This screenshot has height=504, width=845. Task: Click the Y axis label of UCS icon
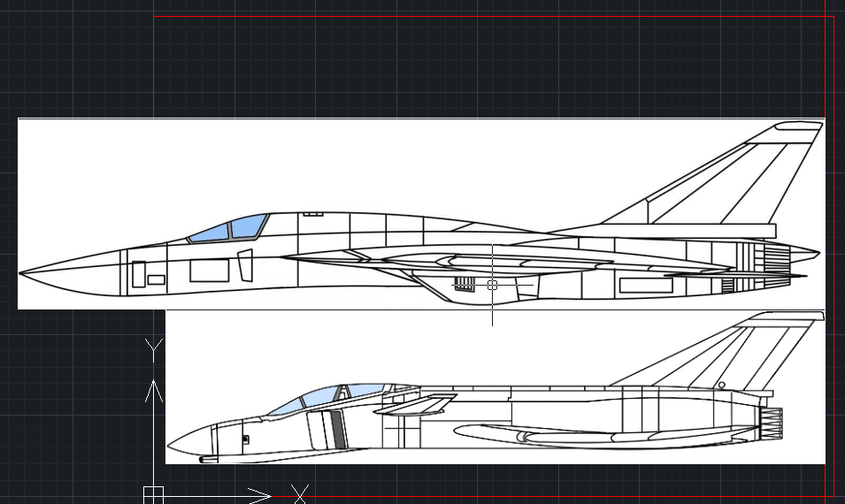(154, 350)
